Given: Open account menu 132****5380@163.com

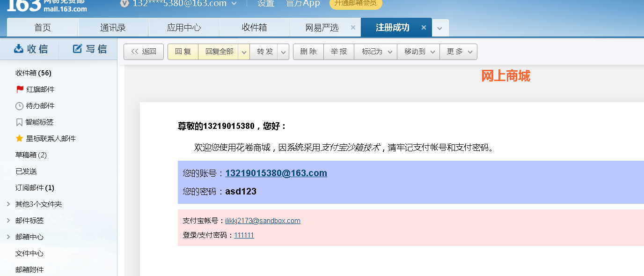Looking at the screenshot, I should pos(185,3).
